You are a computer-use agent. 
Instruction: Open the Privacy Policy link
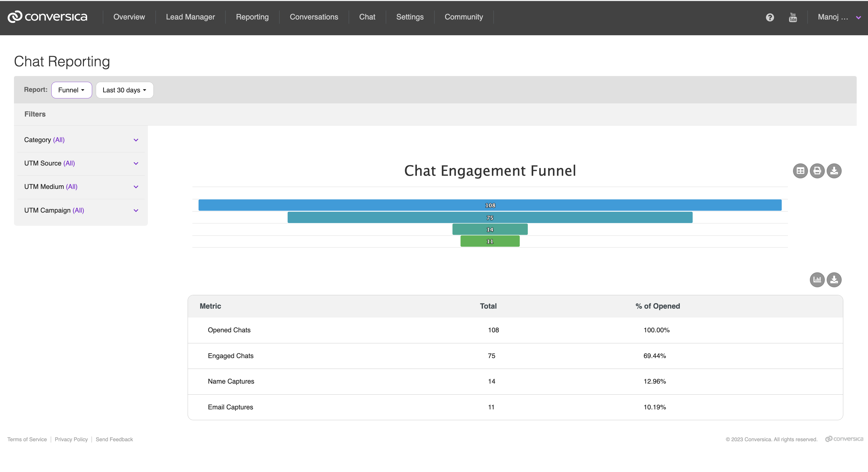[x=71, y=439]
